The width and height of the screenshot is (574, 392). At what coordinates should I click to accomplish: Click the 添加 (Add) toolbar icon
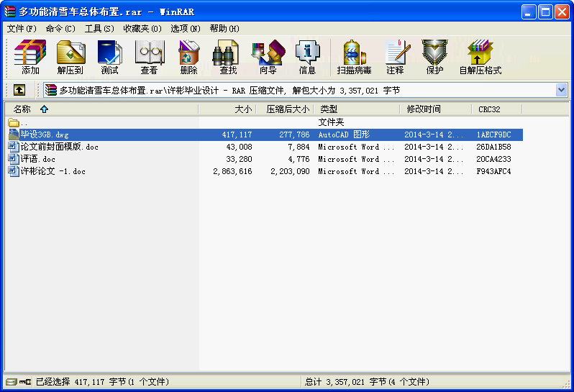click(30, 58)
